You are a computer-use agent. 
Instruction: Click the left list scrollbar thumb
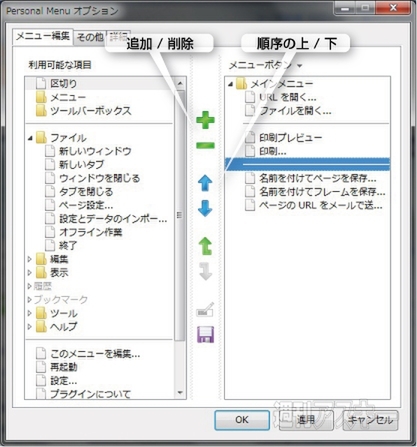[180, 215]
